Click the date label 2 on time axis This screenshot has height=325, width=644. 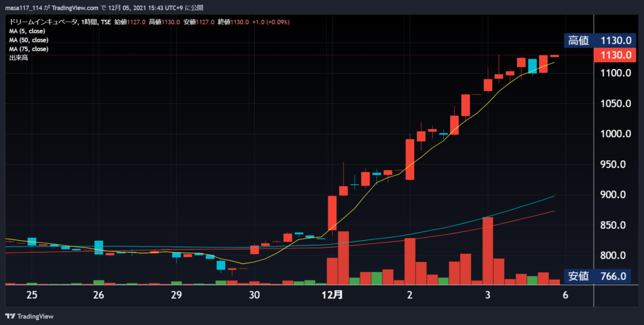pyautogui.click(x=409, y=295)
